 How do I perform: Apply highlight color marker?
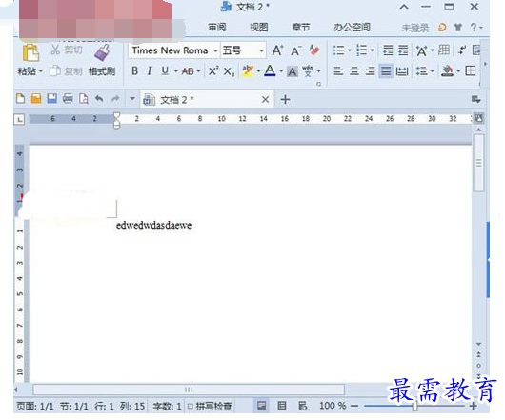click(x=248, y=70)
